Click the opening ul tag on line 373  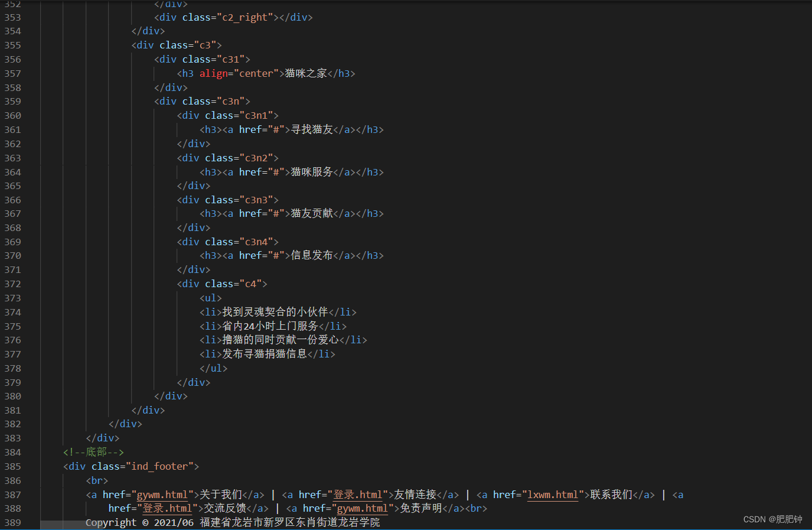click(x=211, y=298)
